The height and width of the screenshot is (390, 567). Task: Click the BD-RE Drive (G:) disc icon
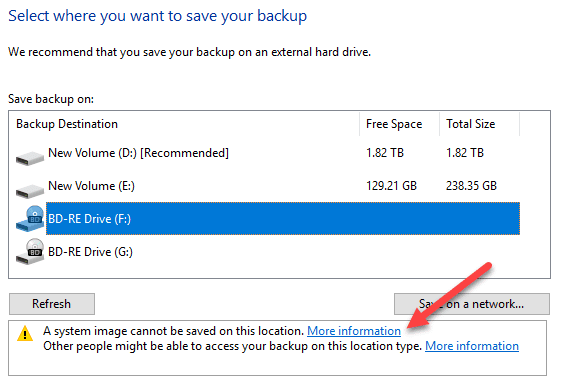(30, 251)
